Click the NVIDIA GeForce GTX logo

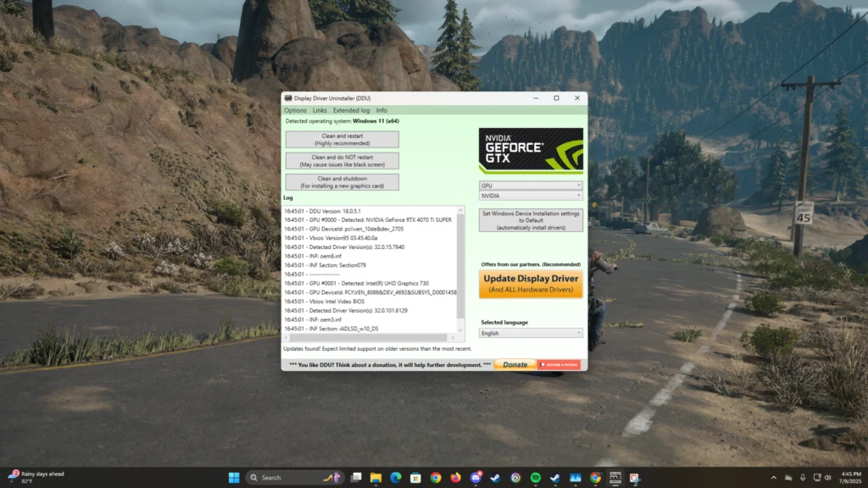click(531, 151)
